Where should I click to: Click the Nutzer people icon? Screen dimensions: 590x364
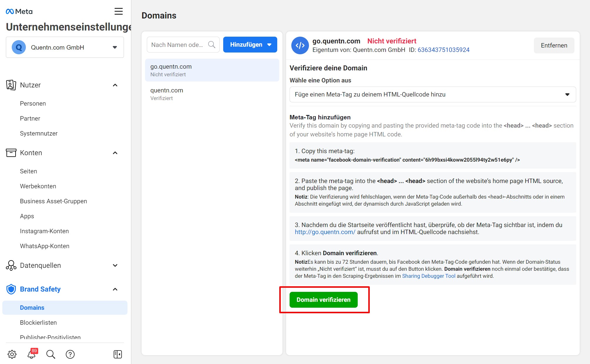11,85
